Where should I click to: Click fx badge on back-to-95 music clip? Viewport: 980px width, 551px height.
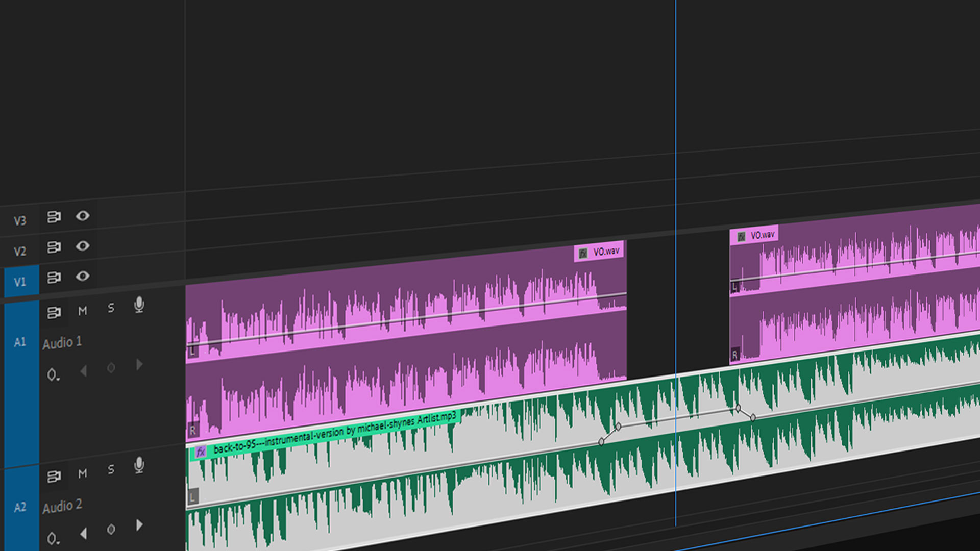pos(201,452)
